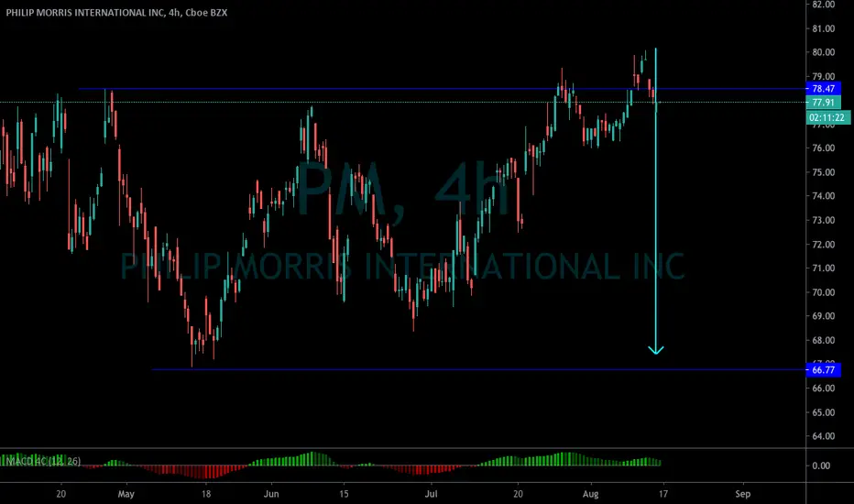
Task: Click the 20 date label before May
Action: tap(61, 494)
